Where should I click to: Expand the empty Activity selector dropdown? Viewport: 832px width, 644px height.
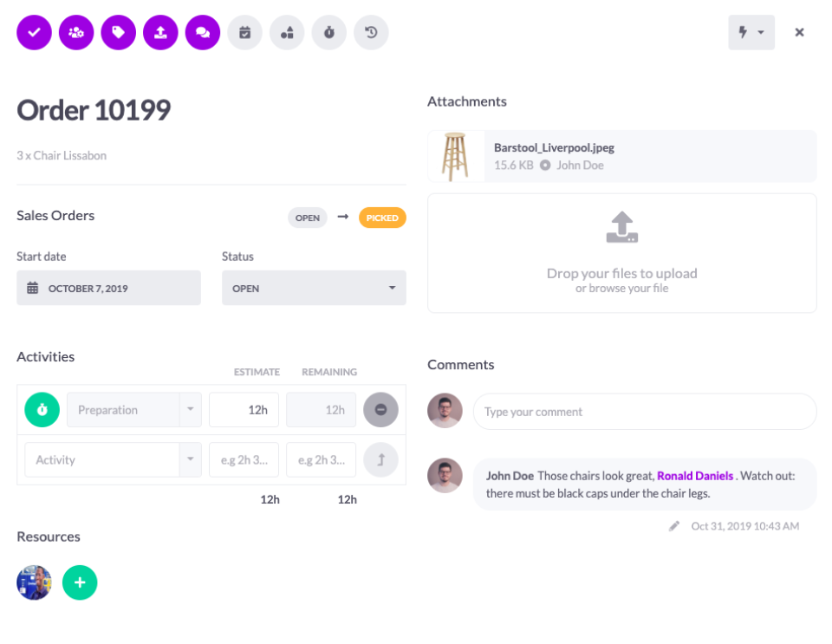pos(190,459)
